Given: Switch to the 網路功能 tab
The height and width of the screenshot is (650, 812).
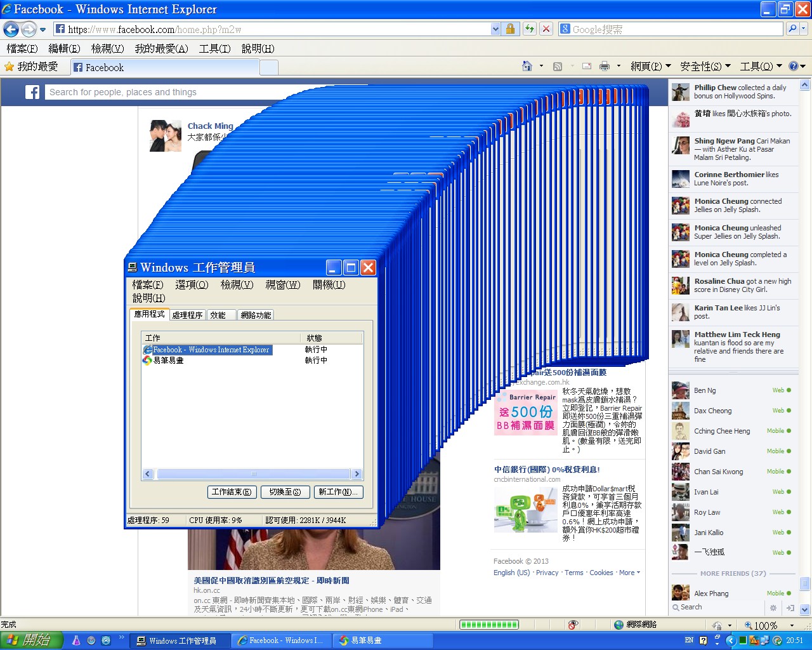Looking at the screenshot, I should point(256,315).
